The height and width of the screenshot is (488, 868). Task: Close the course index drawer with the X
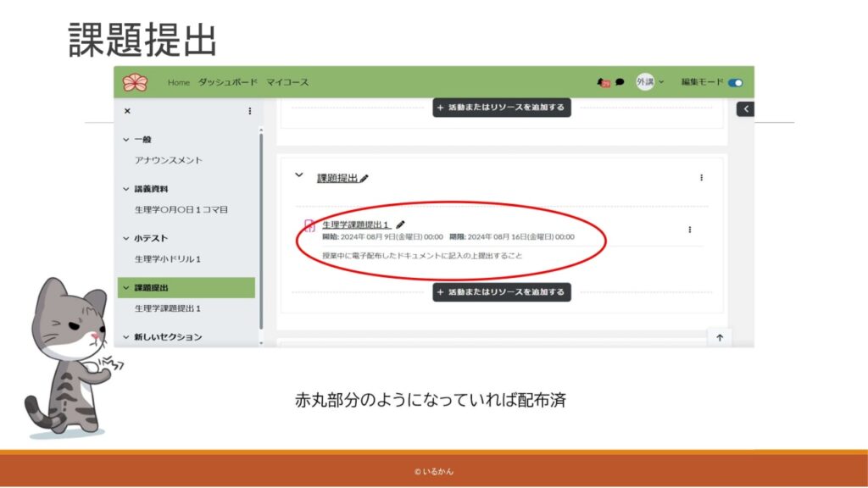tap(127, 111)
